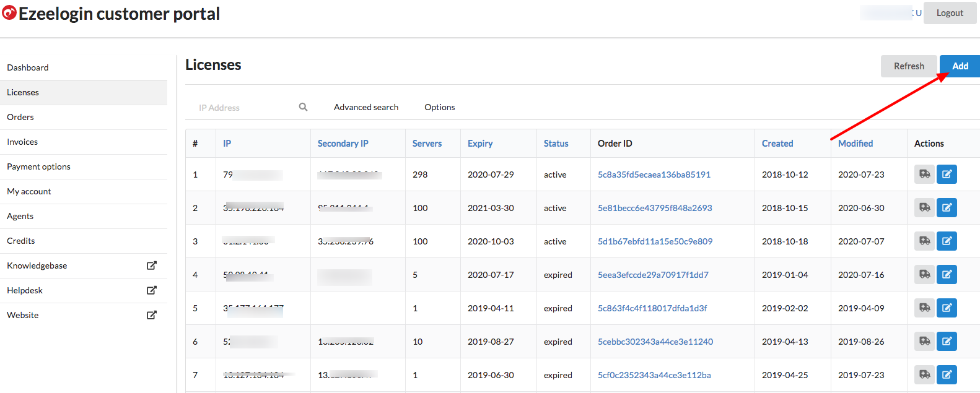Open order 5d1b67ebfd11a15e50c9e809
This screenshot has height=393, width=980.
pos(655,241)
